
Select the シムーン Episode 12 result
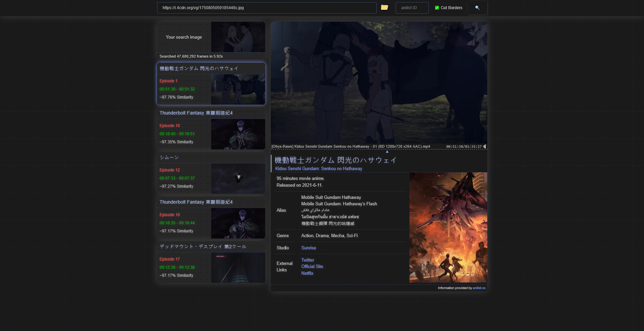(x=211, y=173)
